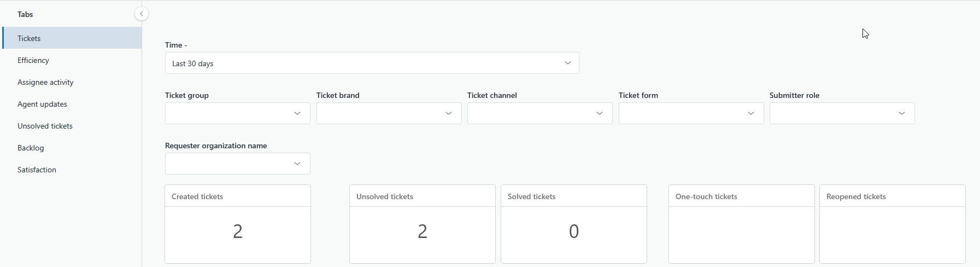
Task: Click the Created tickets card
Action: pyautogui.click(x=238, y=224)
